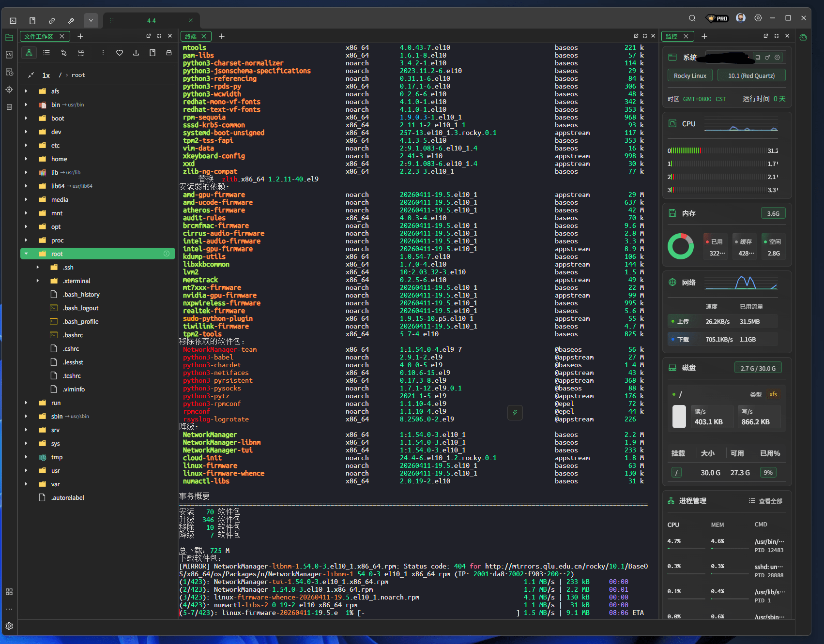The width and height of the screenshot is (824, 644).
Task: Switch file browser to tree view
Action: point(29,53)
